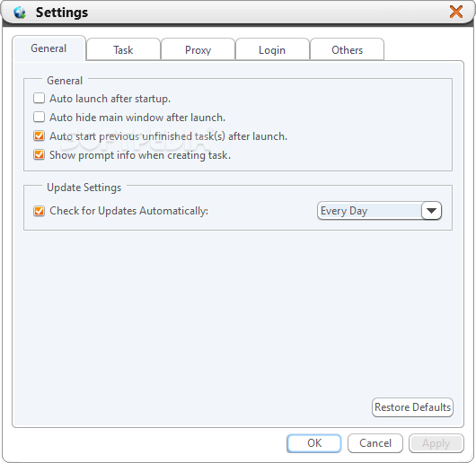Enable Auto launch after startup
476x463 pixels.
[40, 98]
